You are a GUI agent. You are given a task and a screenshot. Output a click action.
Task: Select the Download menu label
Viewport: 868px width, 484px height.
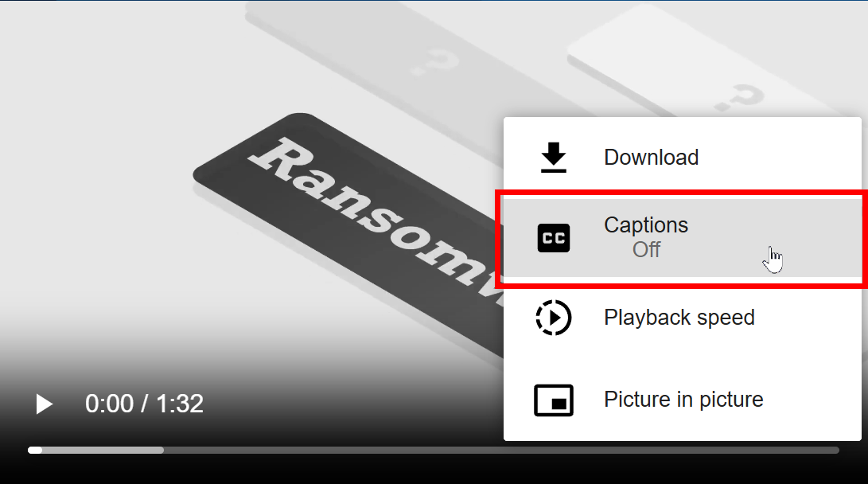point(651,158)
